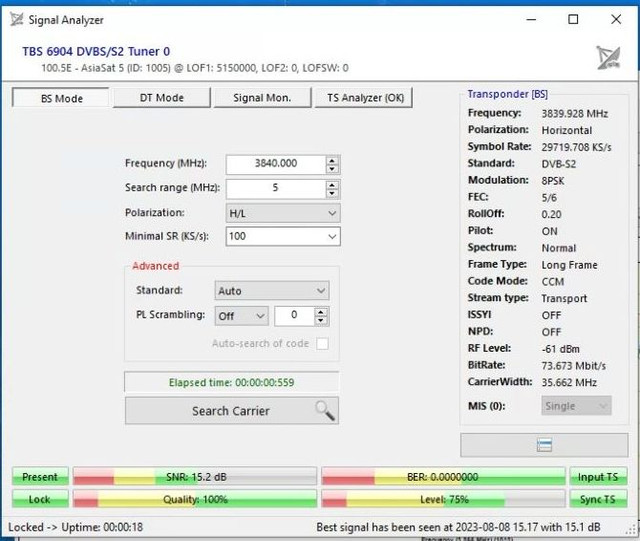The width and height of the screenshot is (640, 541).
Task: Click the SNR 15.2 dB meter bar
Action: point(195,477)
